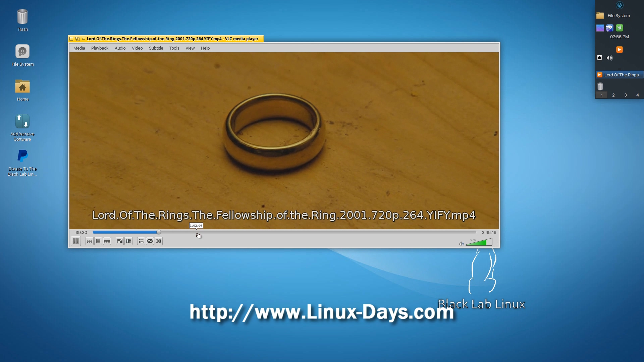Mute audio with VLC speaker icon
This screenshot has height=362, width=644.
coord(461,244)
